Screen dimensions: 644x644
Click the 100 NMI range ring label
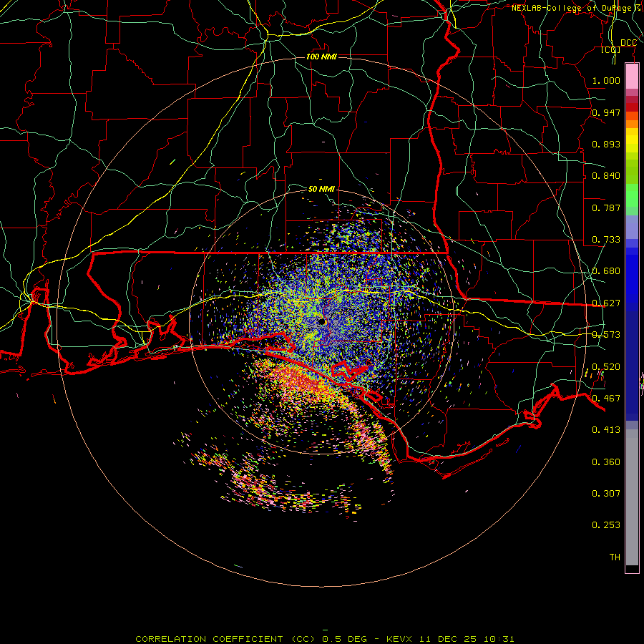click(x=321, y=57)
